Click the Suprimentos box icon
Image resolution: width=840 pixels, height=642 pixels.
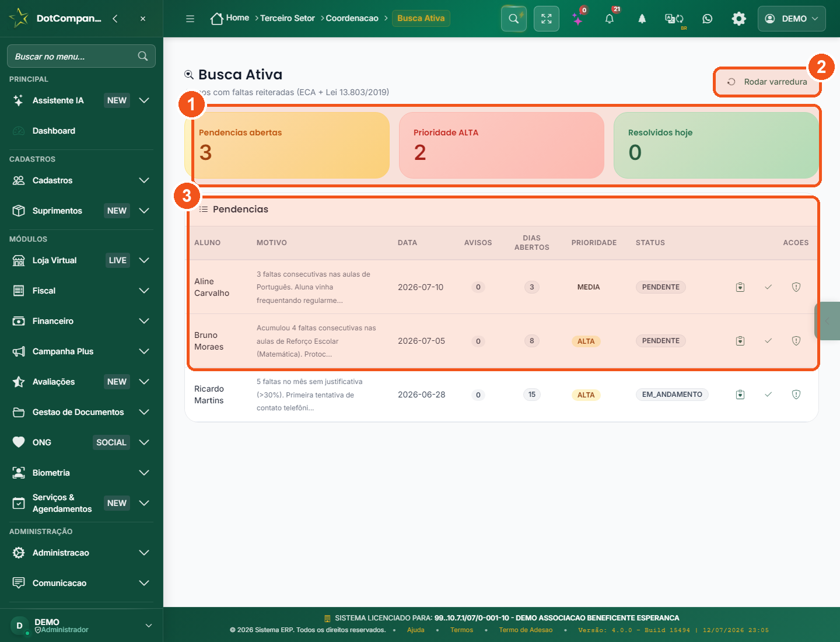click(x=19, y=211)
